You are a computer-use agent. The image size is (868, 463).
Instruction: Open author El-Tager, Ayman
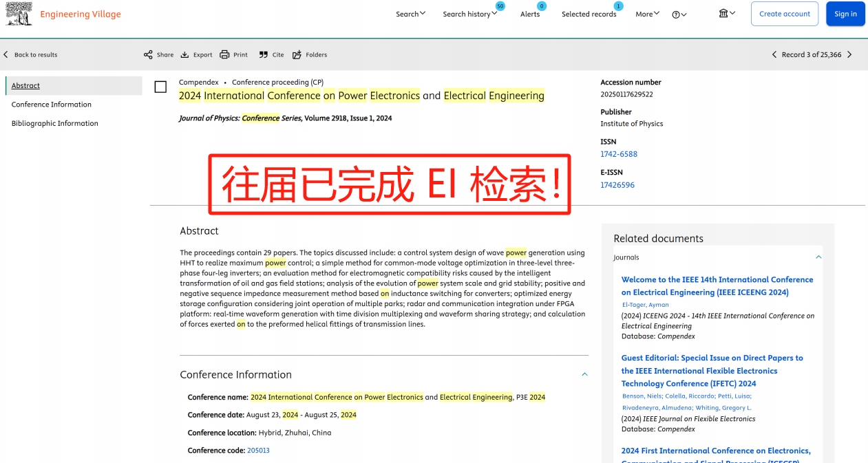(645, 305)
